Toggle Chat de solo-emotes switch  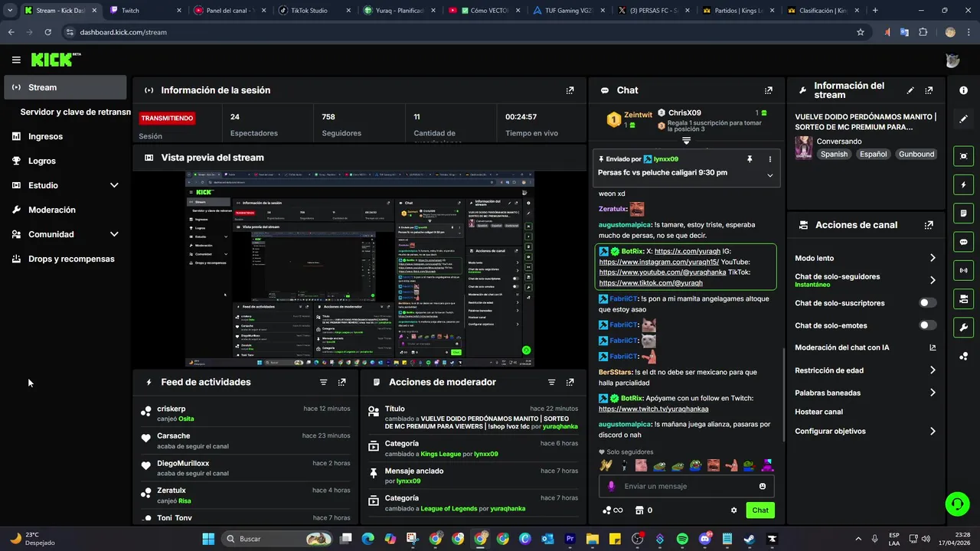tap(927, 325)
